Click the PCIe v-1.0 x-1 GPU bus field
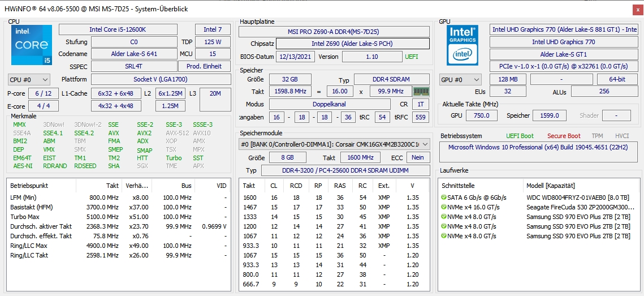 tap(564, 66)
